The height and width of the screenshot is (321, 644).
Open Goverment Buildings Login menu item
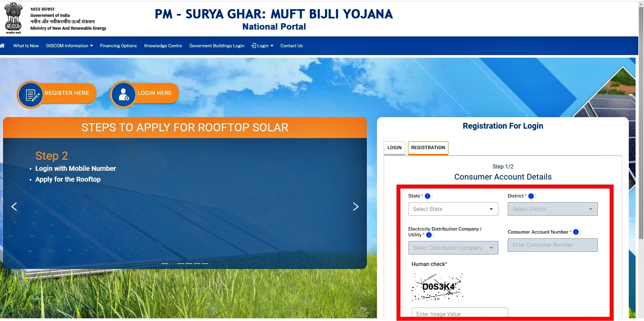217,46
